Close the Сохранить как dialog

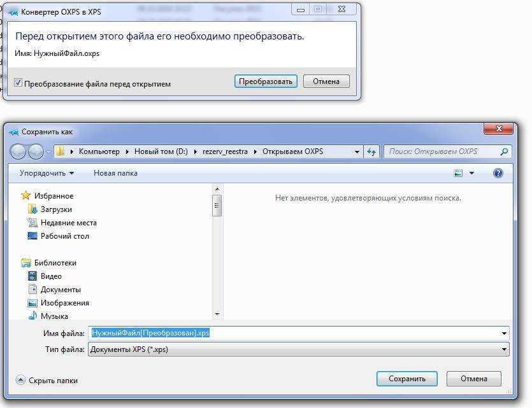498,129
